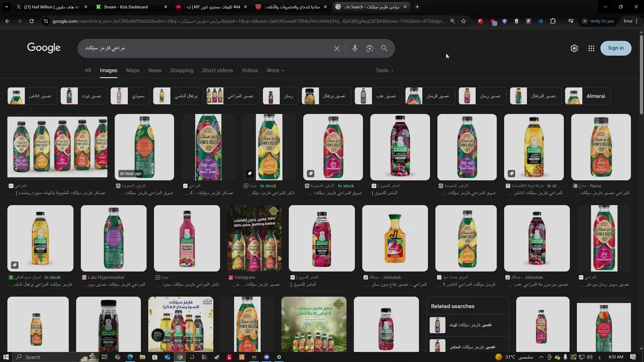
Task: Open the media control icon in the Chrome toolbar
Action: click(x=571, y=21)
